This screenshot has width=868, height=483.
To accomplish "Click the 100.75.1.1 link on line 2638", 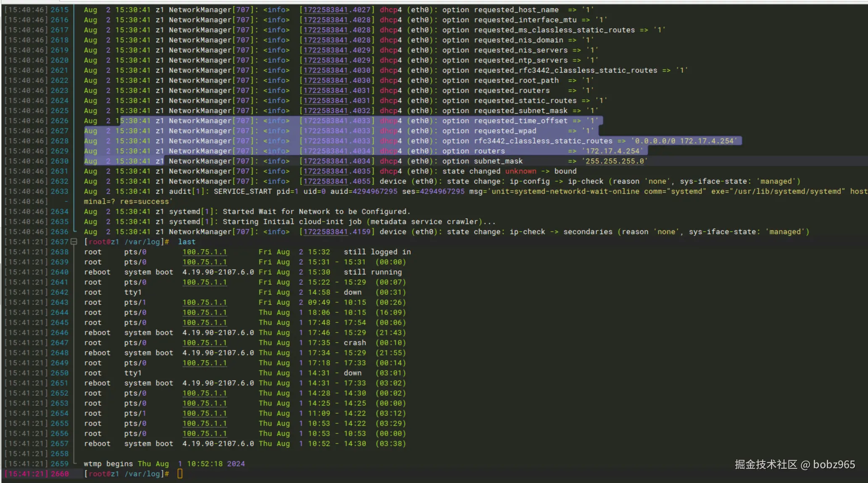I will coord(204,252).
